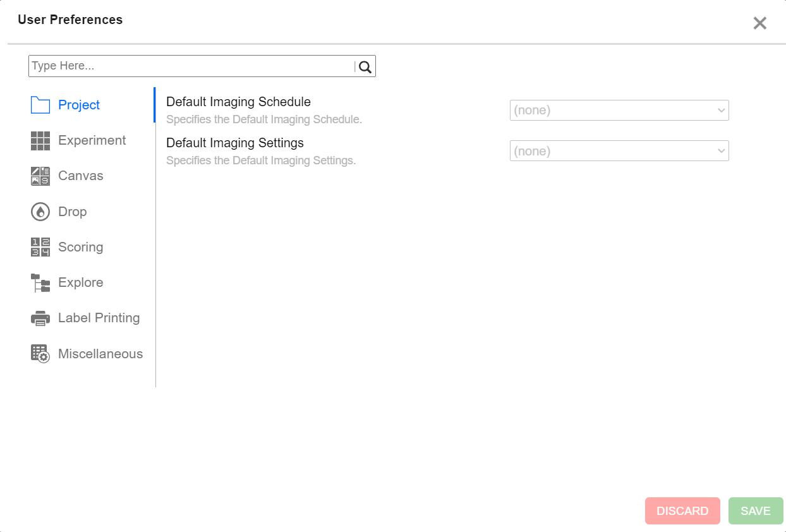Click the Type Here search field

coord(190,66)
